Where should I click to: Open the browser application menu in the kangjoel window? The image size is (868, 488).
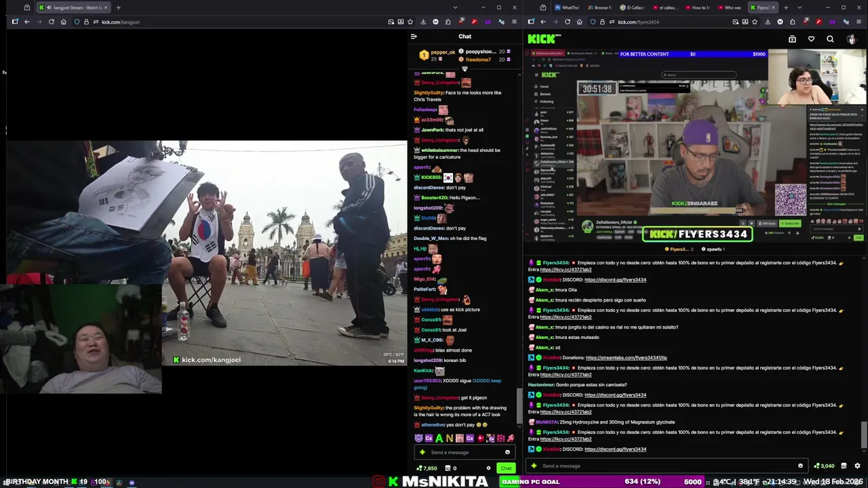pyautogui.click(x=513, y=22)
